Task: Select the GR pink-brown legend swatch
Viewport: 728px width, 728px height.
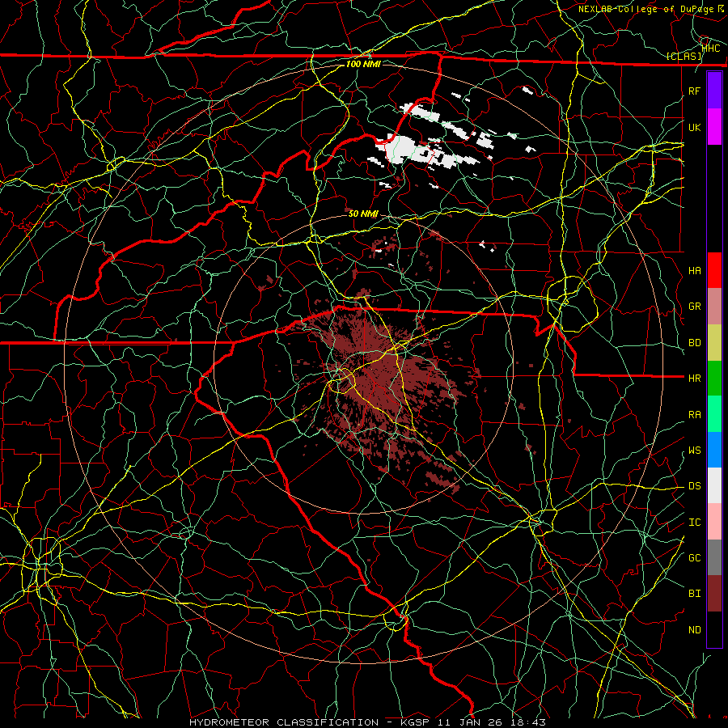Action: 714,306
